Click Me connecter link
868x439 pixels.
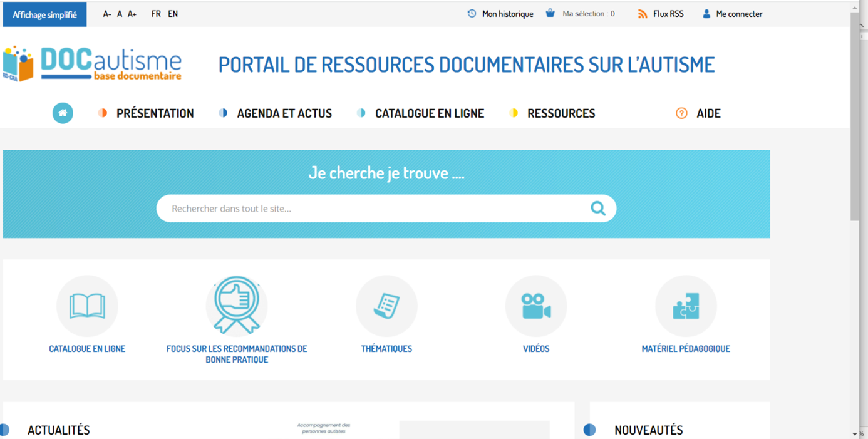[x=739, y=14]
